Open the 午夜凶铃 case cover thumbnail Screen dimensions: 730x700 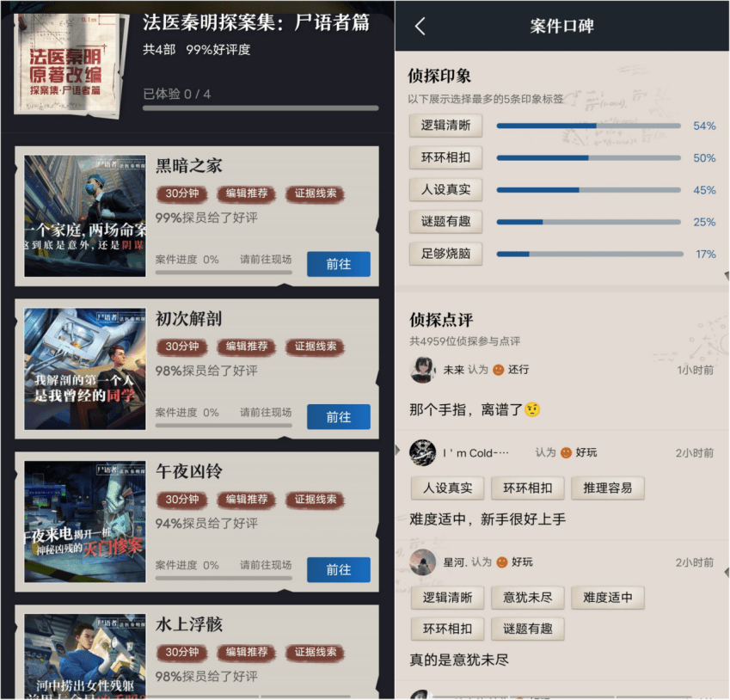85,522
